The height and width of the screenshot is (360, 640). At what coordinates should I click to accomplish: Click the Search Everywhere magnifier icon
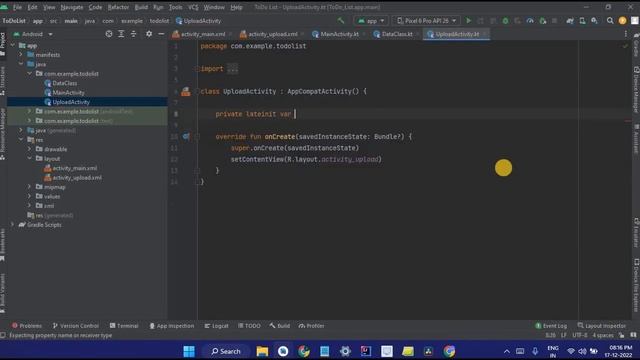click(610, 20)
